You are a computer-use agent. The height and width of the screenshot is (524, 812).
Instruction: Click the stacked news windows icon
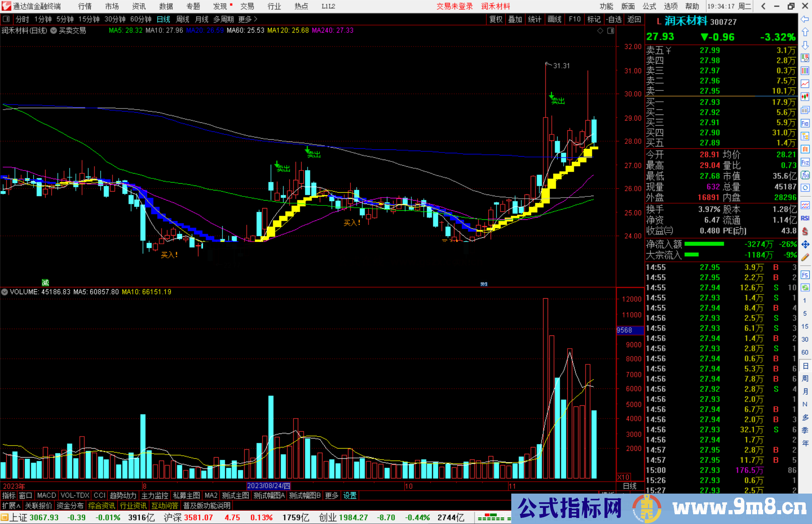pos(805,110)
